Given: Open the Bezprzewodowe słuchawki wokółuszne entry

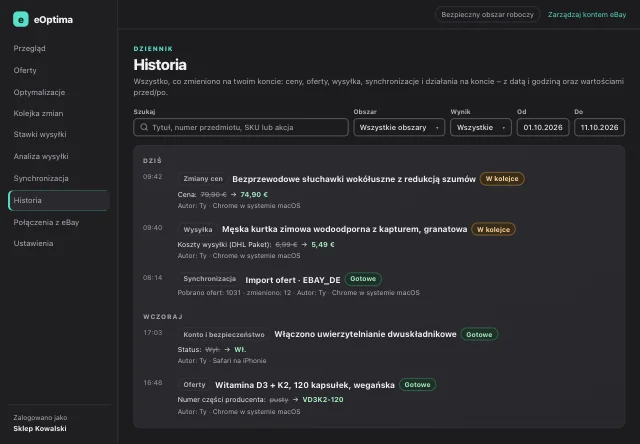Looking at the screenshot, I should (x=354, y=179).
